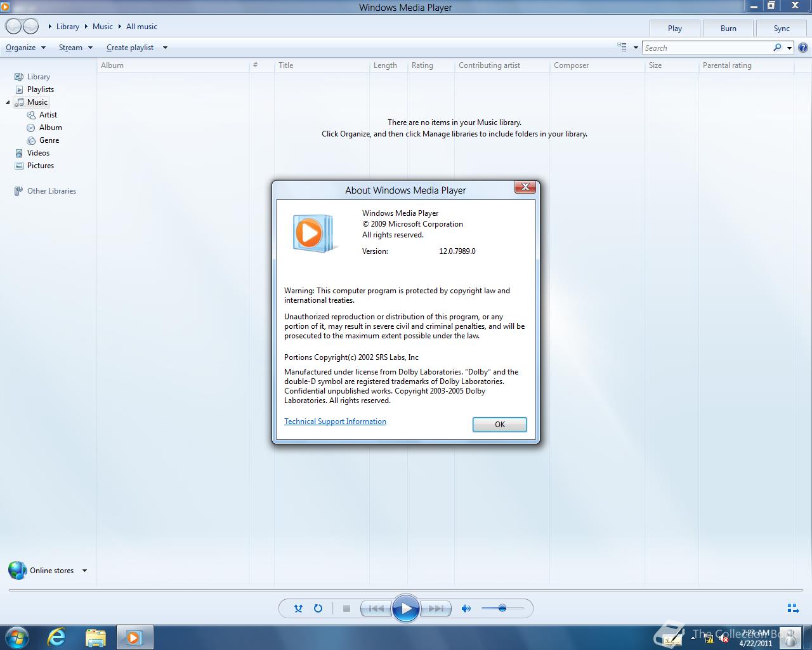Expand the Create playlist dropdown arrow

(165, 48)
